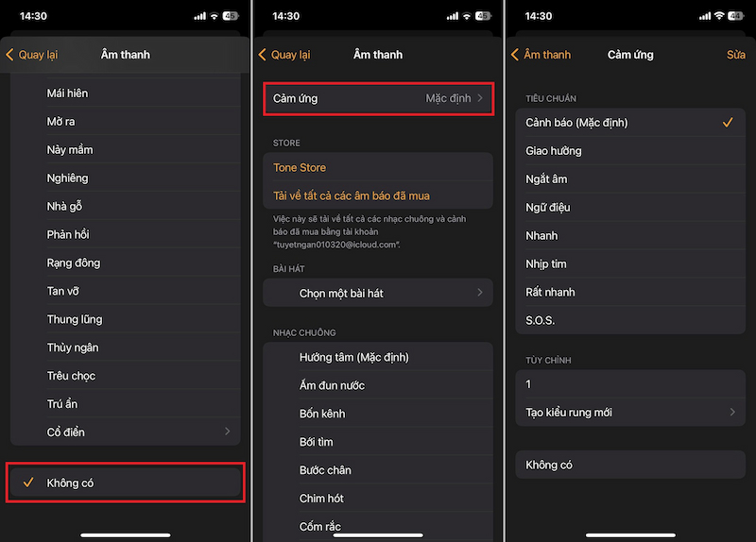
Task: Choose the Rạng đông sound
Action: point(74,263)
